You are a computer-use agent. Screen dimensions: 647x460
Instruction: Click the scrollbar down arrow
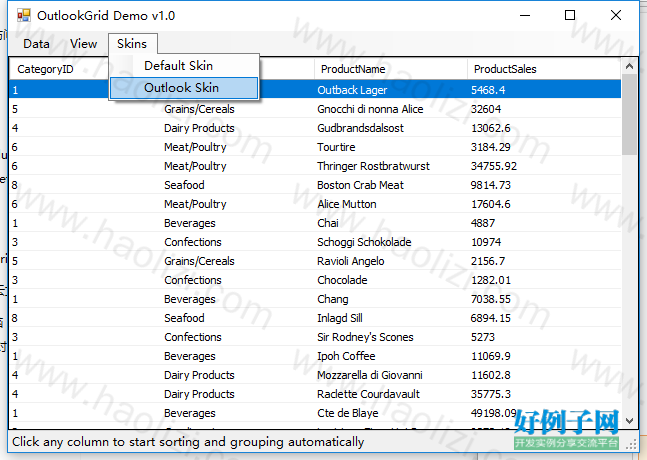629,421
